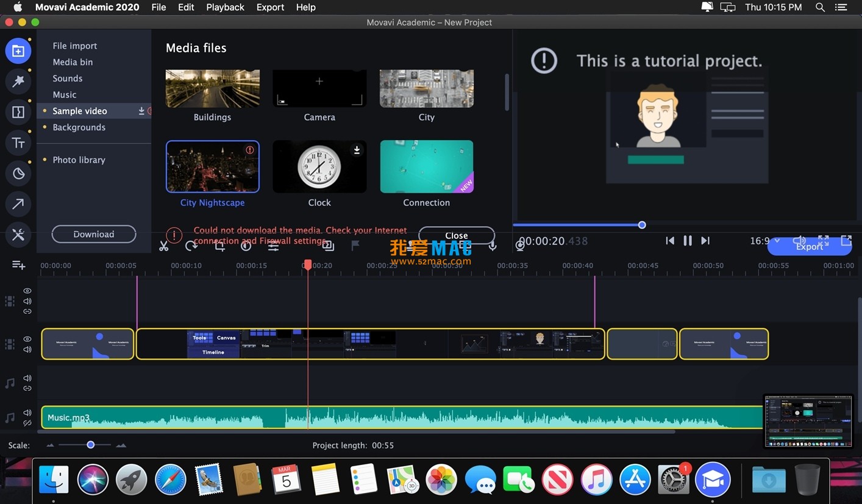Image resolution: width=862 pixels, height=504 pixels.
Task: Toggle visibility of the main video track
Action: (x=27, y=339)
